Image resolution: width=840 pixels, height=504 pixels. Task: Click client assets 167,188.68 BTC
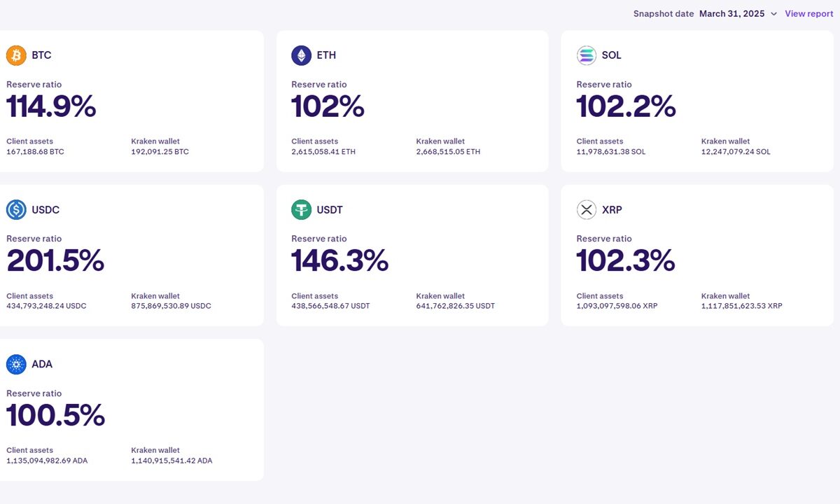pos(35,151)
